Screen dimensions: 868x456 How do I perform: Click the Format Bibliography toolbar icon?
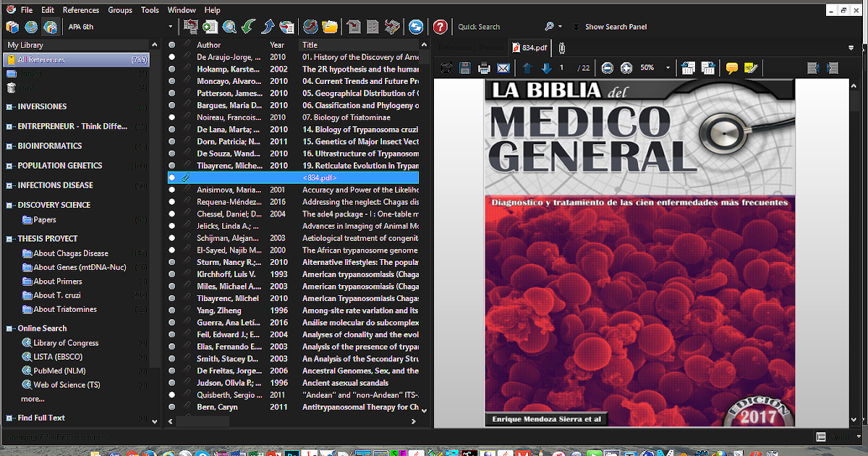373,27
